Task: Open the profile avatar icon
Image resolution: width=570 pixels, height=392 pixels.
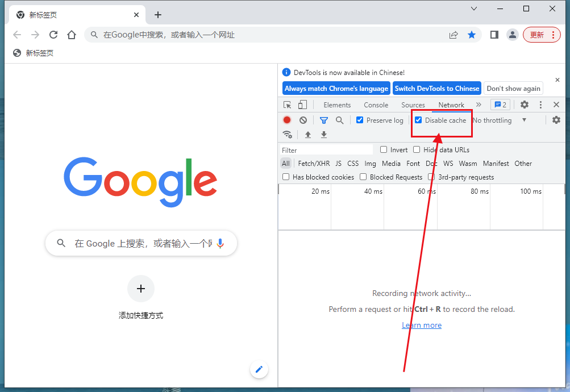Action: point(512,35)
